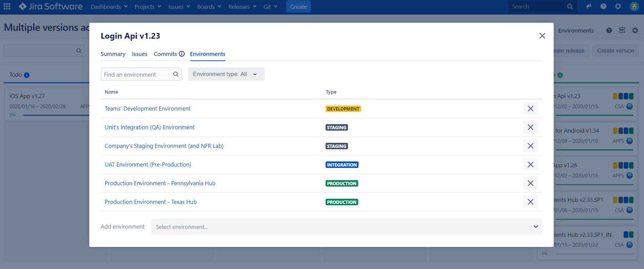Open the help question mark icon in header

tap(603, 6)
